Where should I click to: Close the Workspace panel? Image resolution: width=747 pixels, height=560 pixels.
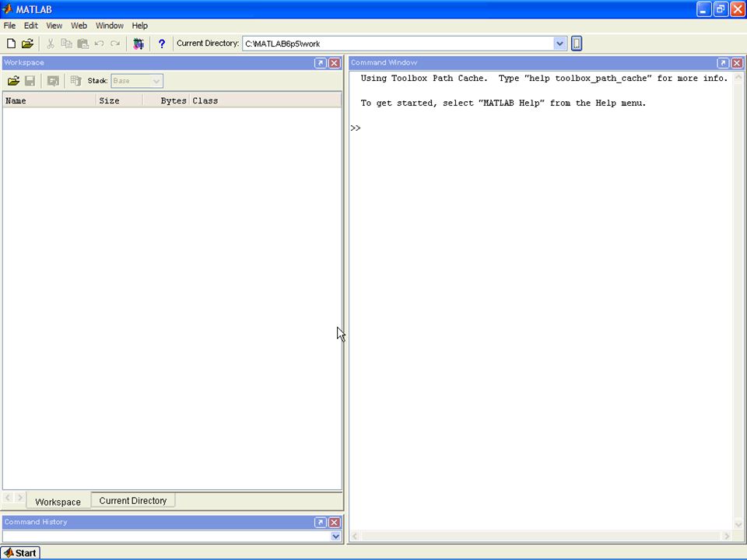[x=335, y=63]
